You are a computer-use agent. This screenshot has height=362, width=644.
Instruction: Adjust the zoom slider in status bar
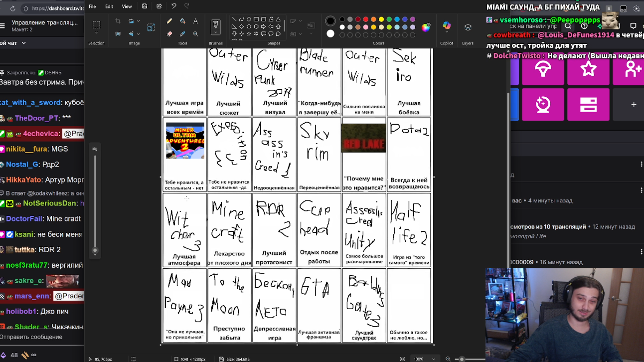click(462, 359)
